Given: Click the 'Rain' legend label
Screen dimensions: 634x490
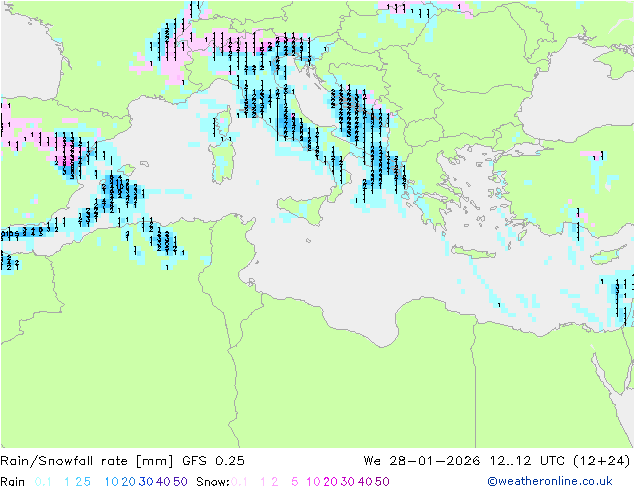Looking at the screenshot, I should [x=13, y=482].
